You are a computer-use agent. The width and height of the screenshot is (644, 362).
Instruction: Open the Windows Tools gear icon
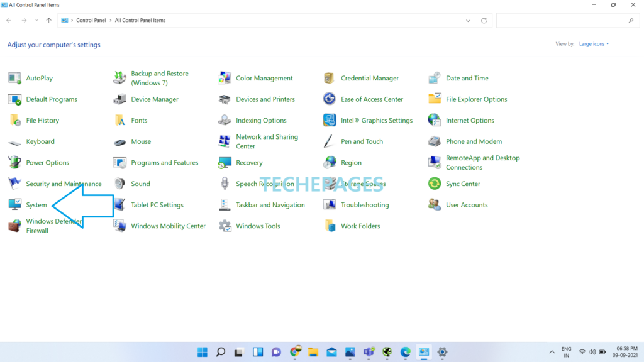tap(225, 226)
